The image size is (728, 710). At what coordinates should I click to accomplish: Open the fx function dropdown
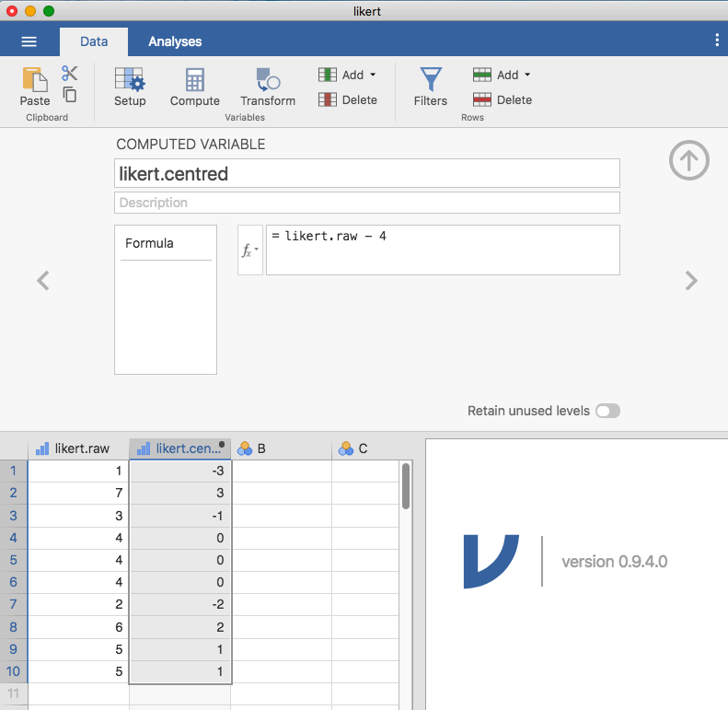point(250,250)
